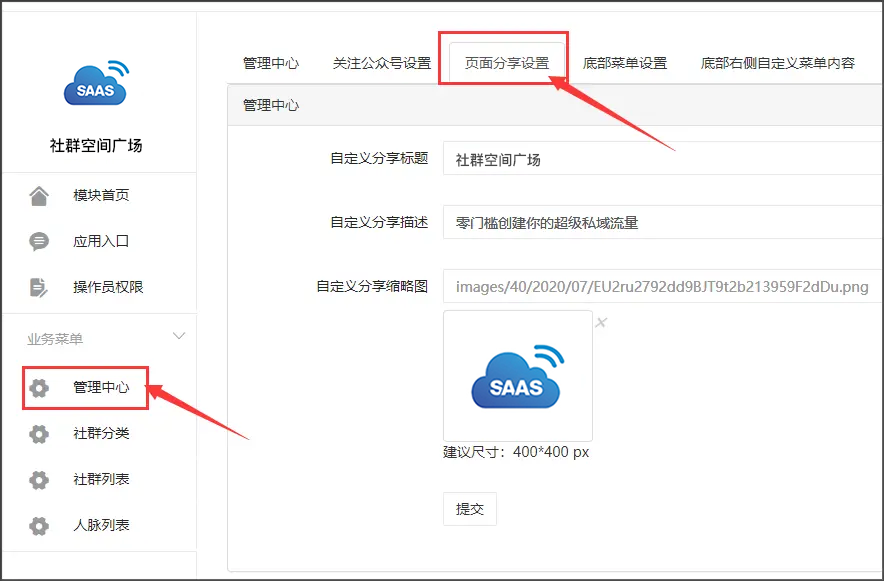Click the 管理中心 panel heading
884x581 pixels.
[271, 105]
